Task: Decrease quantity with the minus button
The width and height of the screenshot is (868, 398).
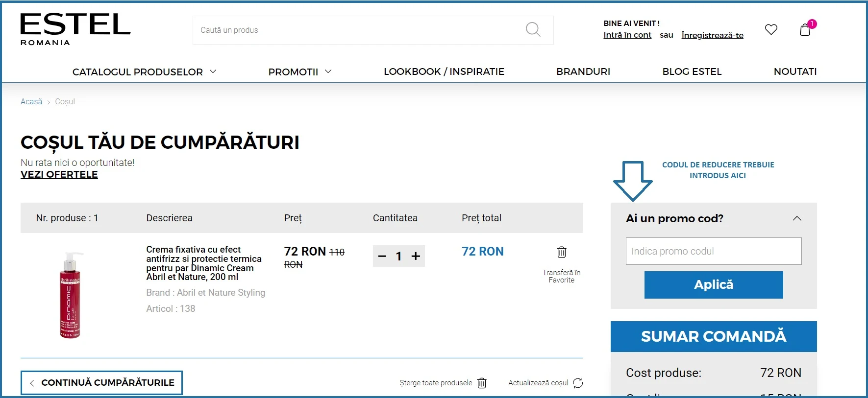Action: coord(382,256)
